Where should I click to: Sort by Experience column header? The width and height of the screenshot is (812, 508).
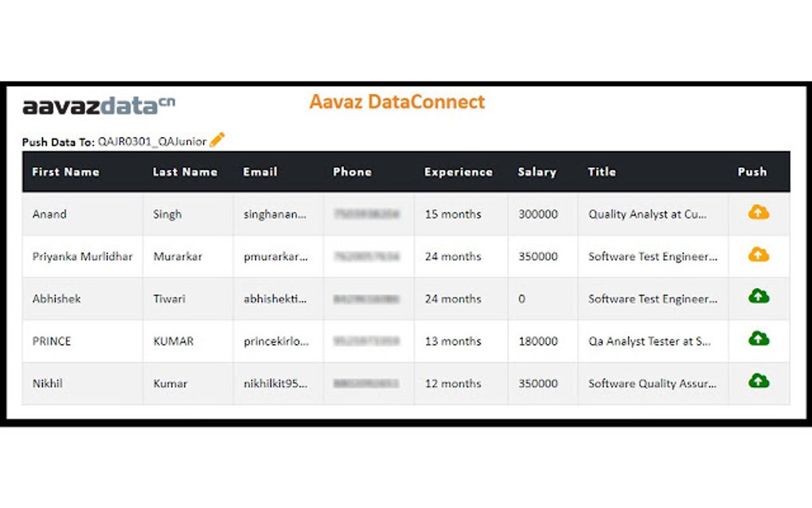pos(459,172)
